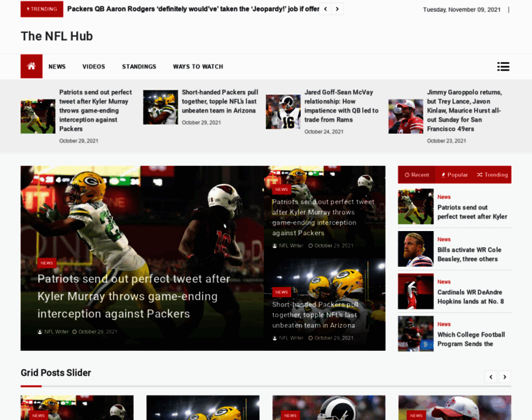Click October 24, 2021 date under Goff article
Viewport: 532px width, 420px height.
click(323, 132)
